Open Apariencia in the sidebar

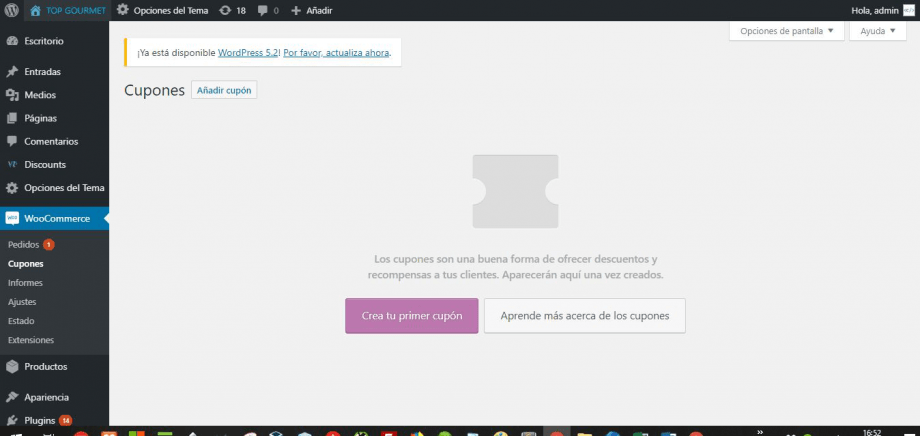47,397
